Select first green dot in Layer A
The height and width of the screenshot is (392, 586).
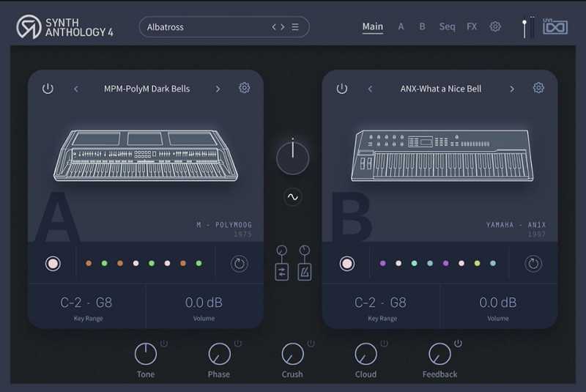[104, 264]
